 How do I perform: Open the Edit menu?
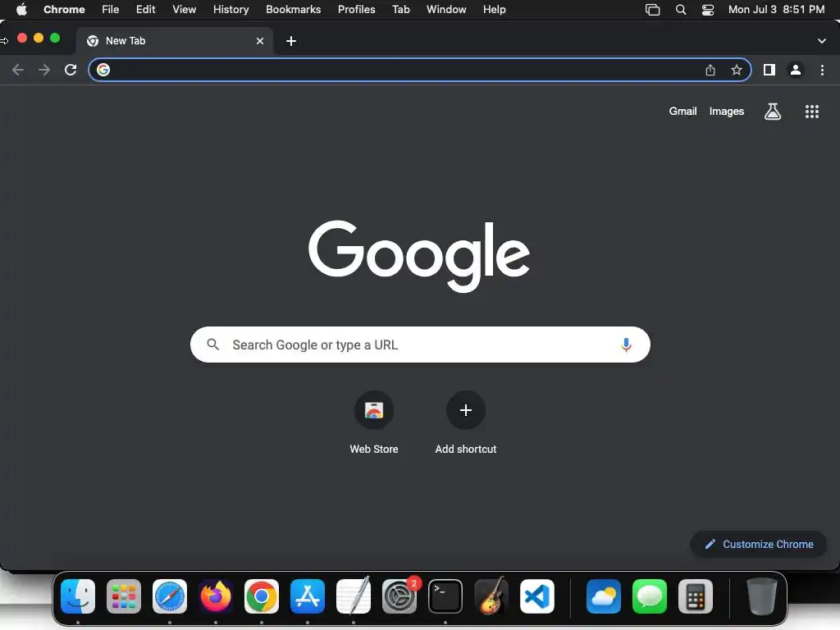coord(146,9)
